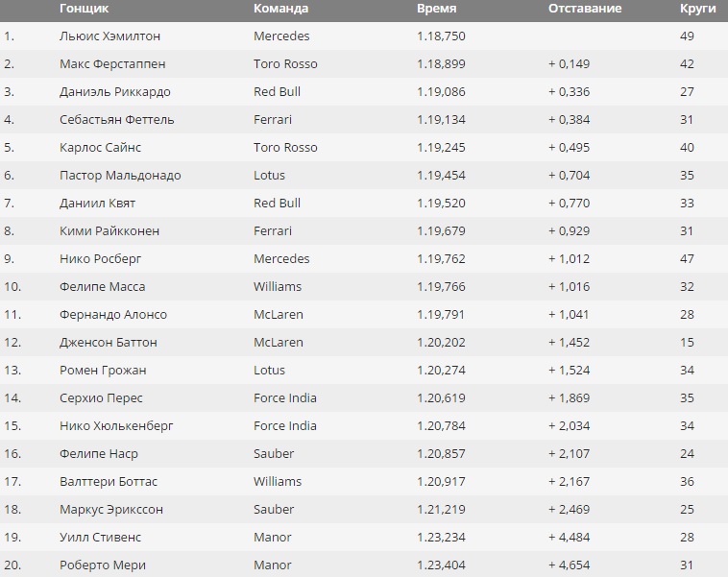Click Force India in Серхио Перес row
The image size is (728, 577).
tap(285, 398)
